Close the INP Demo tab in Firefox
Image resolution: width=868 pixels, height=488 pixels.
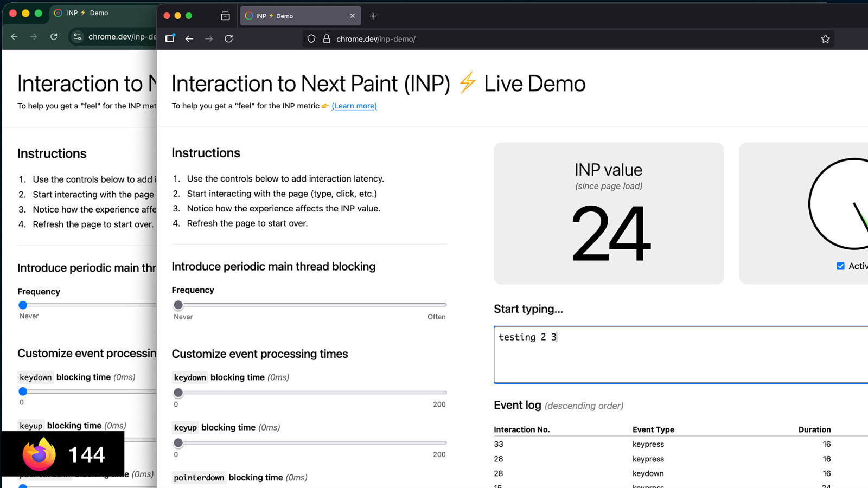352,16
